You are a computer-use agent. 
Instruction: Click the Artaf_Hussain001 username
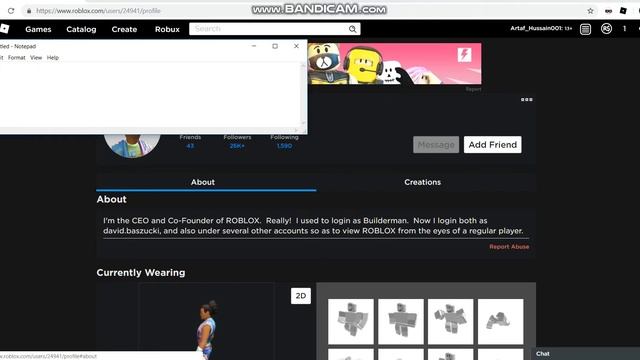(x=536, y=28)
